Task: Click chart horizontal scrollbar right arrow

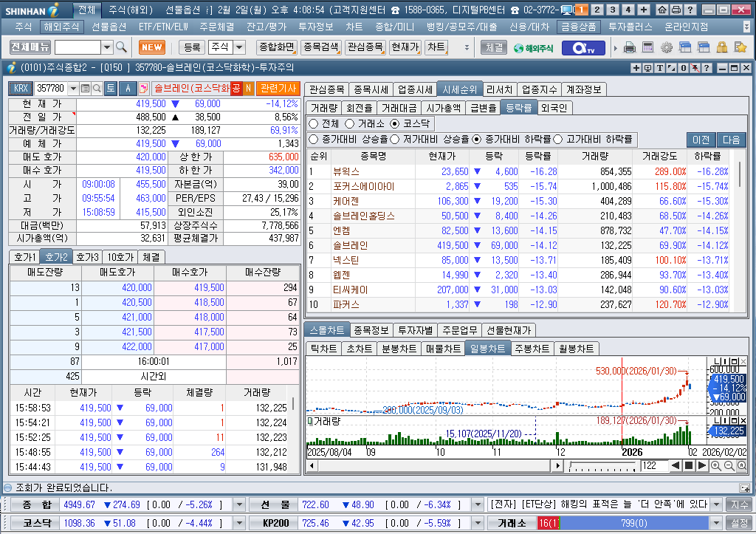Action: [558, 465]
